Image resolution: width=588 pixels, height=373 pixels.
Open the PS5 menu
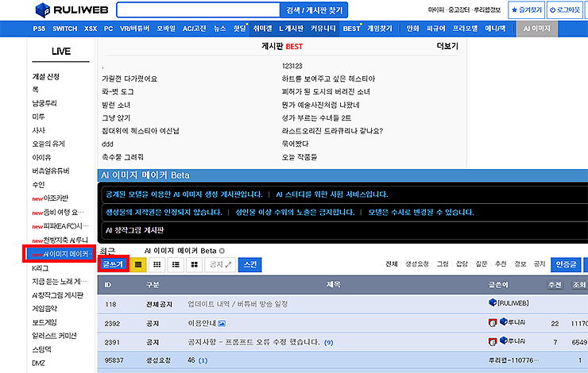pyautogui.click(x=39, y=29)
